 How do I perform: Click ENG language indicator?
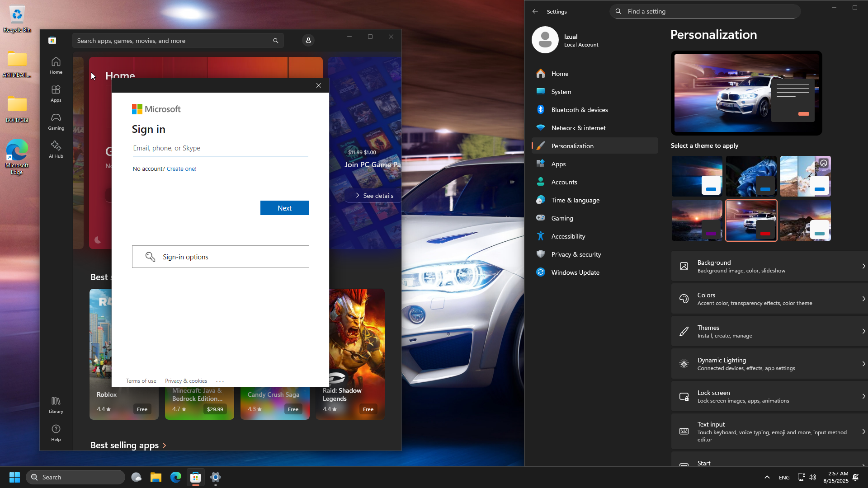click(x=784, y=478)
